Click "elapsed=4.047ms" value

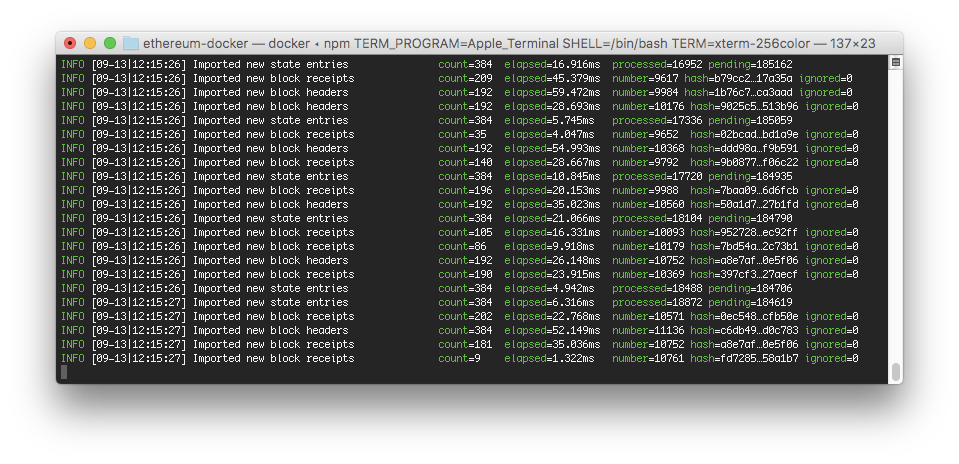point(549,134)
